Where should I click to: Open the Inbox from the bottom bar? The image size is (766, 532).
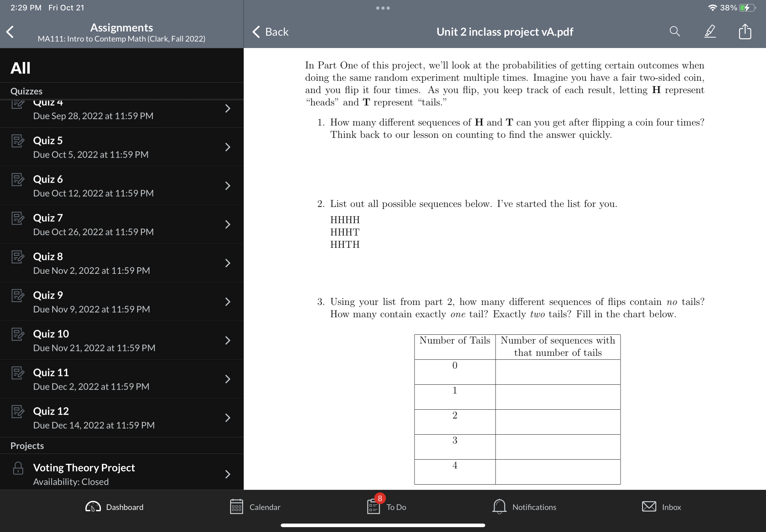click(x=661, y=507)
